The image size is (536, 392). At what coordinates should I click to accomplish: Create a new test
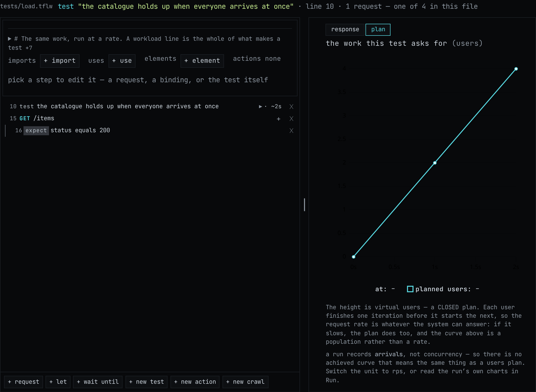point(146,382)
